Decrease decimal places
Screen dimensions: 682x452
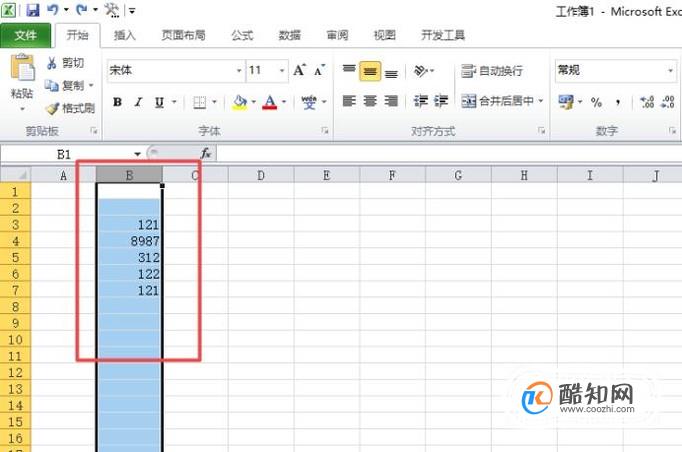[668, 102]
